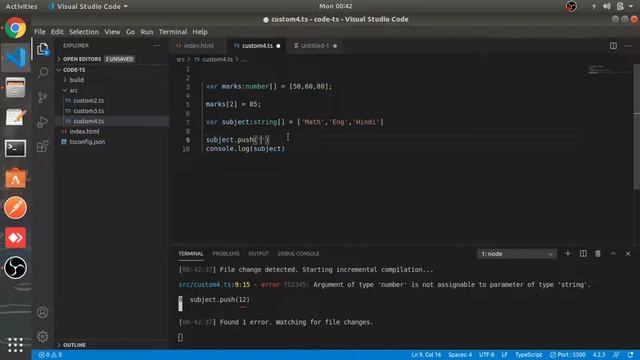Image resolution: width=640 pixels, height=360 pixels.
Task: Select the TypeScript language mode
Action: pos(528,355)
